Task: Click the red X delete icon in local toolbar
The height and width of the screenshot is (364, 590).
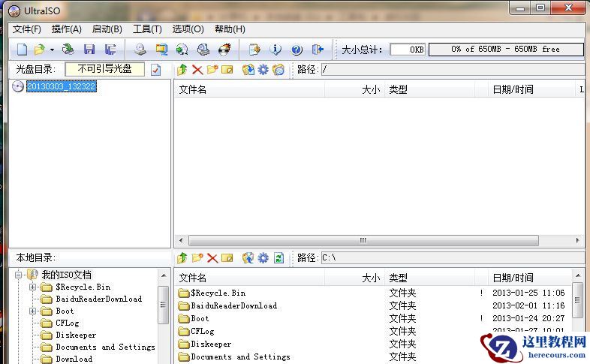Action: point(212,258)
